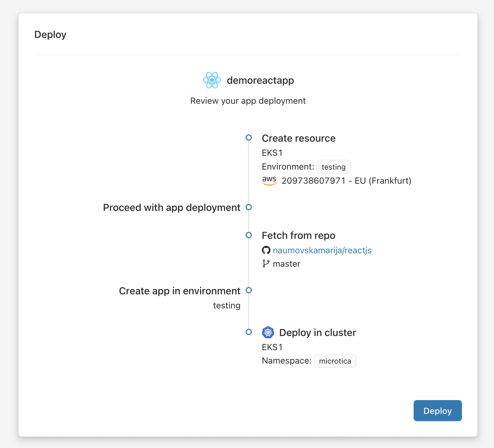Click the demoreactapp title text
This screenshot has width=494, height=448.
pos(260,80)
